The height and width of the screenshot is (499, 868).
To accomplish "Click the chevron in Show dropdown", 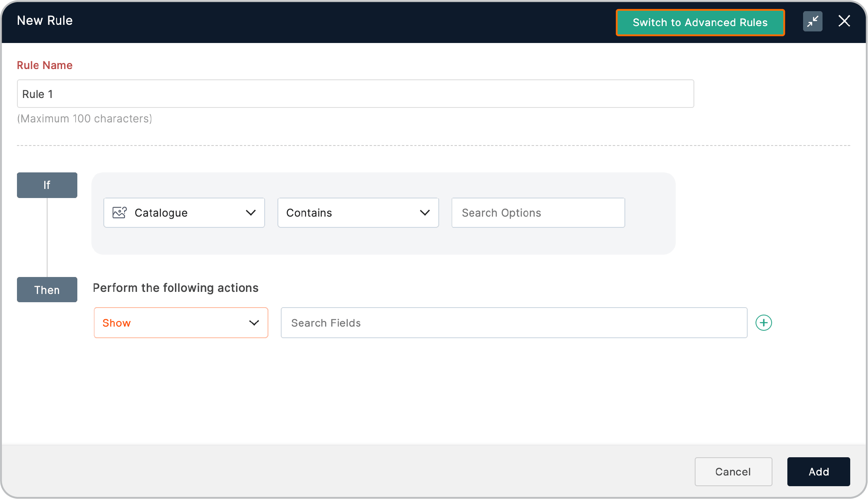I will (x=254, y=323).
